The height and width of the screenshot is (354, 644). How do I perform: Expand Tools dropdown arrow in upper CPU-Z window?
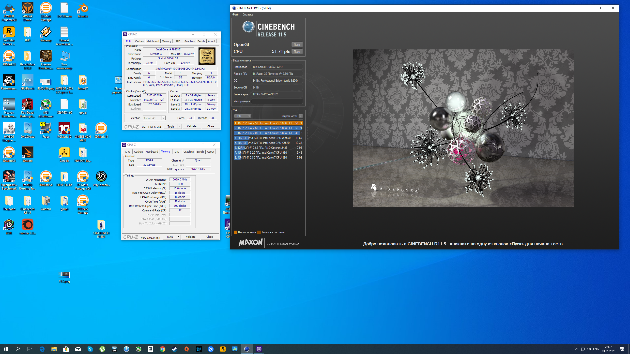(180, 126)
